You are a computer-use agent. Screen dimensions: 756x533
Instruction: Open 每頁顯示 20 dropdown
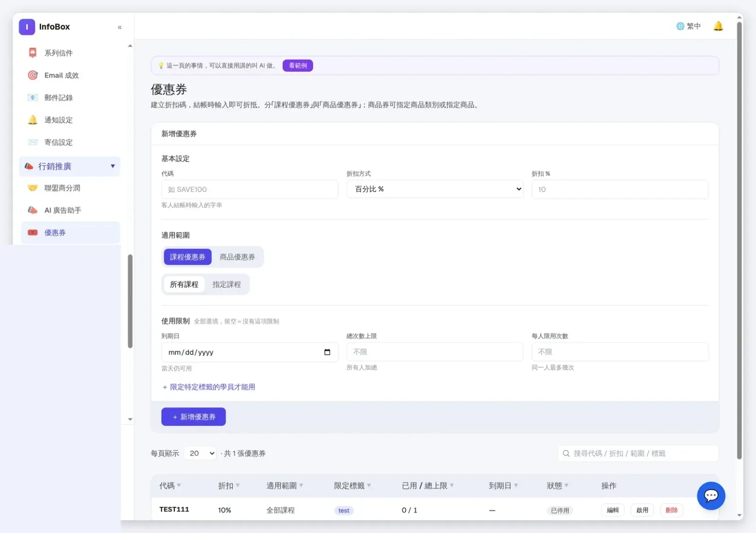[200, 453]
